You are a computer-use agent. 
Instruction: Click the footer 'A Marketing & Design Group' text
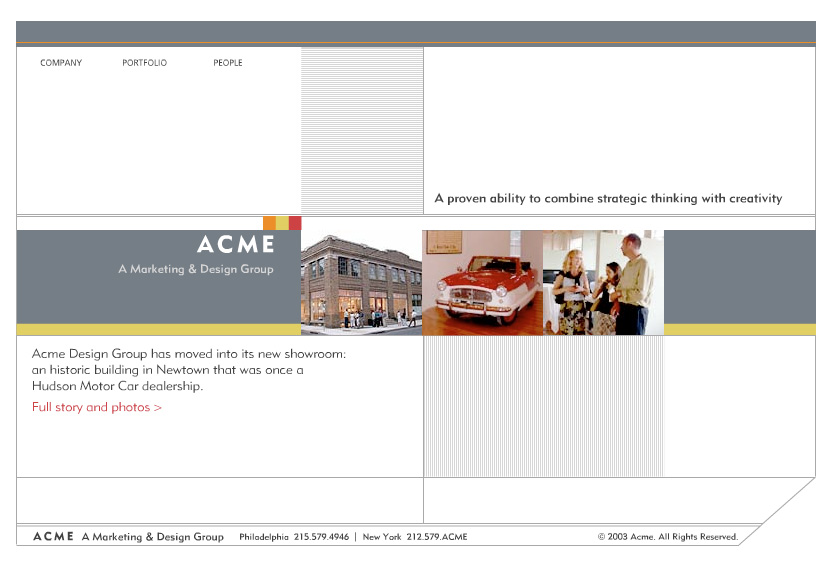tap(153, 537)
